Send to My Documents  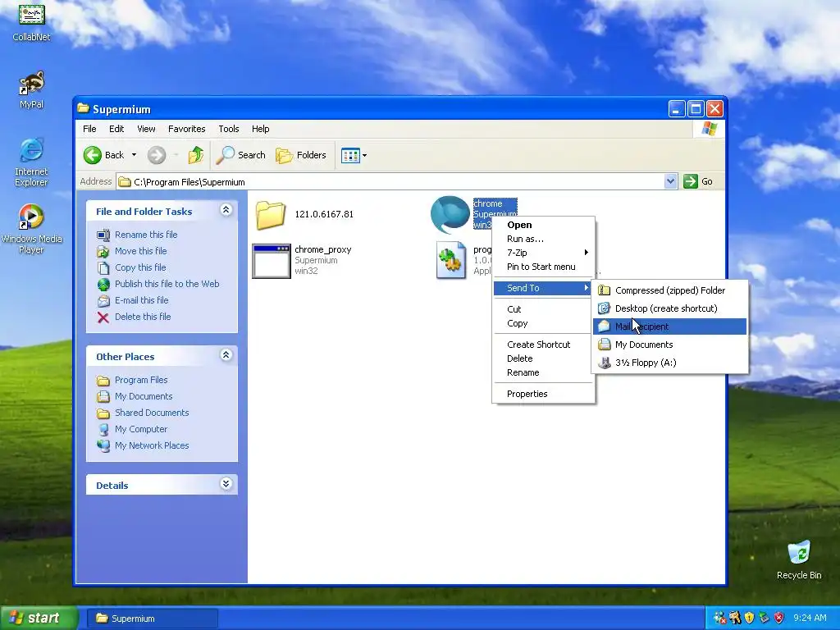click(669, 345)
